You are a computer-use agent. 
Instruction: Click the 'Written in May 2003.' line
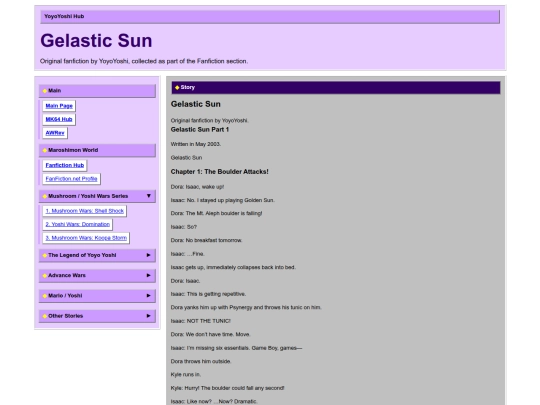[196, 144]
